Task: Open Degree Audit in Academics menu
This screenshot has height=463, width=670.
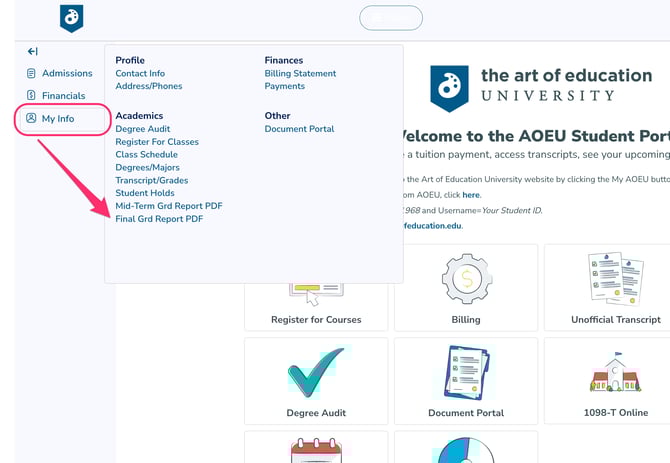Action: 143,129
